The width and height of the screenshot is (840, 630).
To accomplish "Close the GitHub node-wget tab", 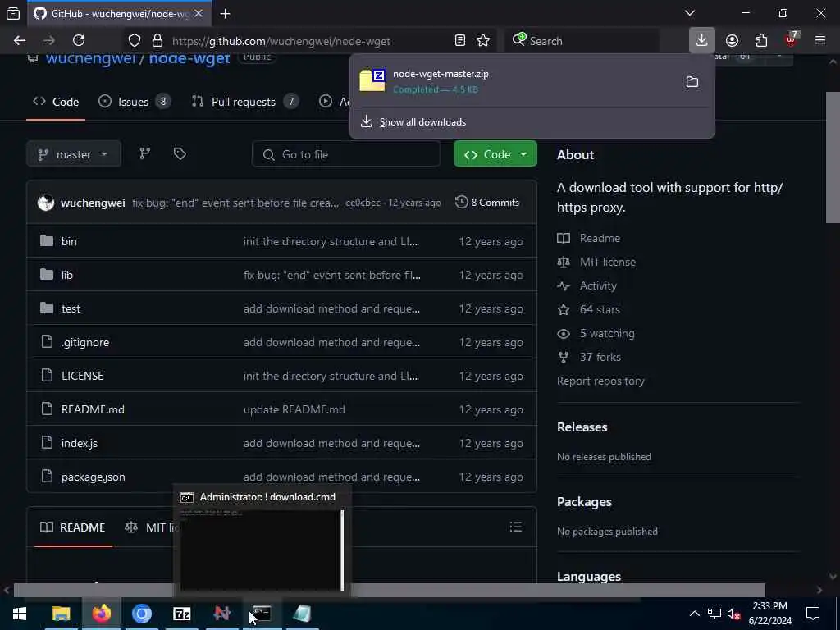I will point(199,13).
